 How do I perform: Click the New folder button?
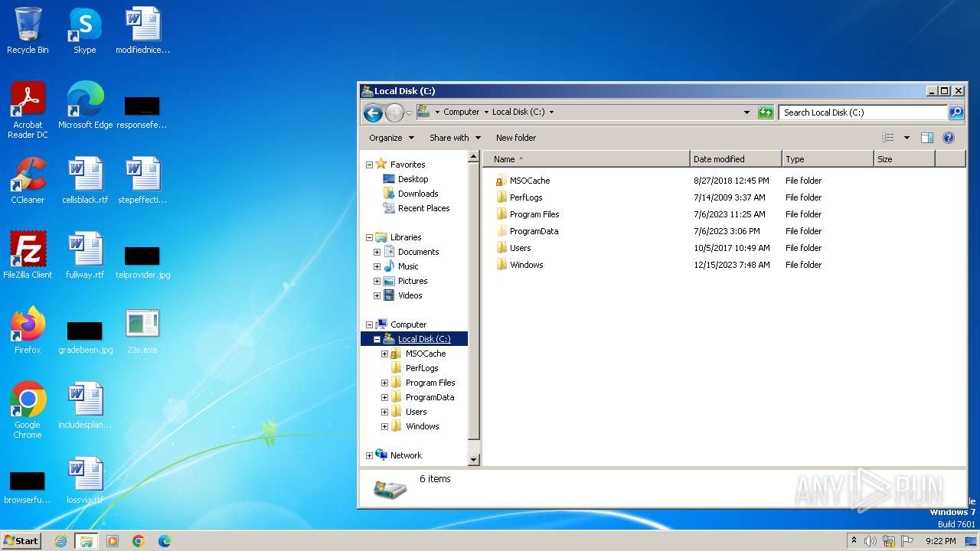click(516, 138)
